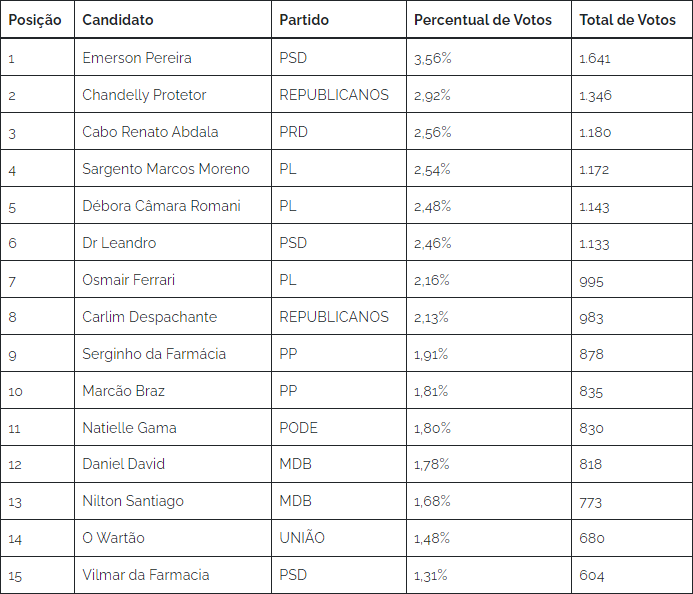Click Sargento Marcos Moreno's name
The width and height of the screenshot is (693, 594).
click(x=166, y=169)
